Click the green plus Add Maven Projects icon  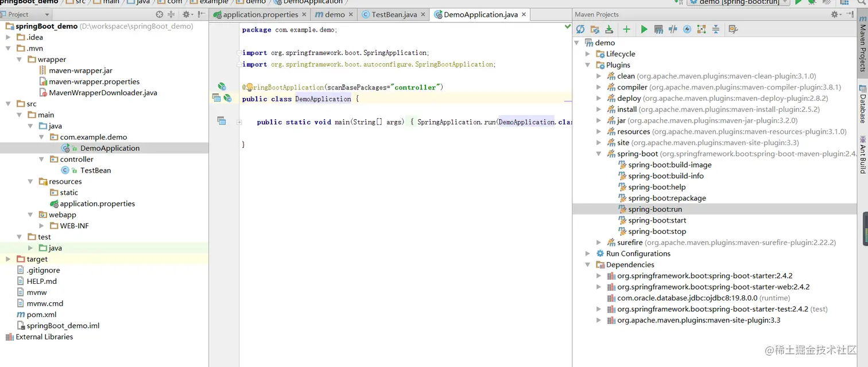(626, 29)
